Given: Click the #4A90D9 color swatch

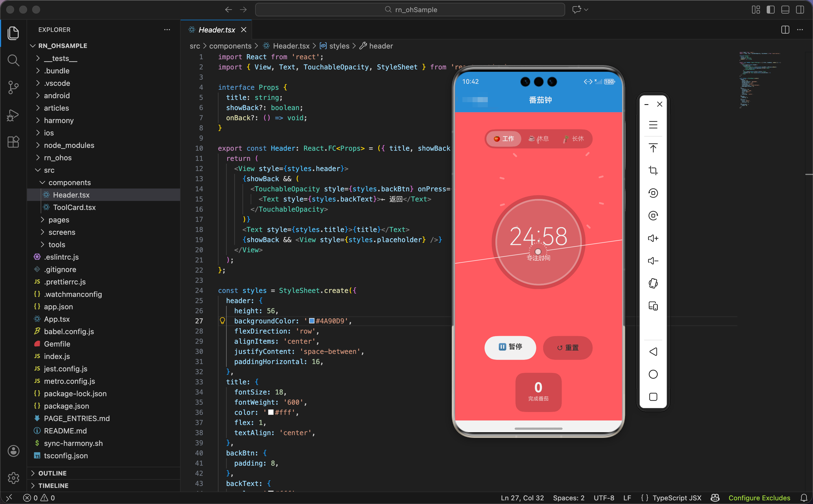Looking at the screenshot, I should click(x=312, y=321).
